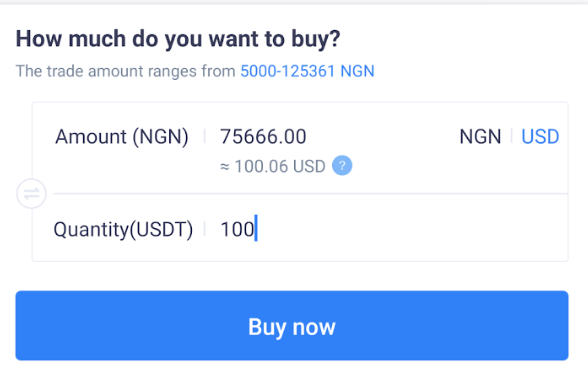
Task: Switch amount currency to USD
Action: click(x=540, y=136)
